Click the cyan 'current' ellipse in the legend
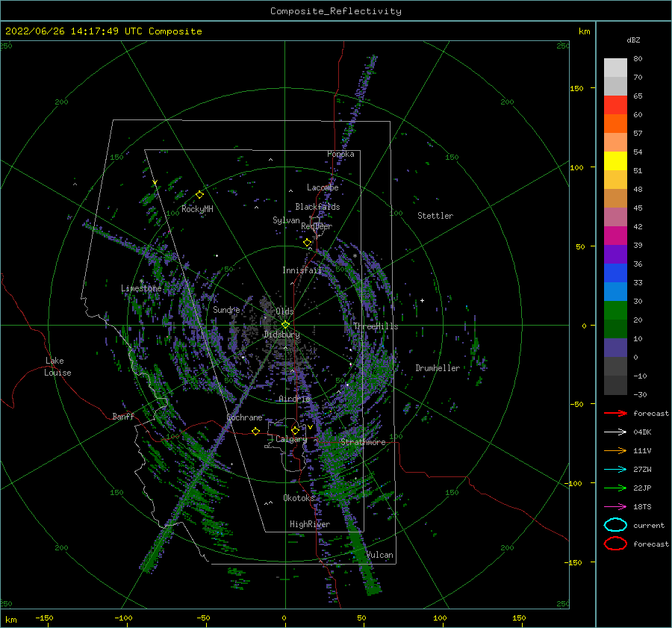Image resolution: width=672 pixels, height=628 pixels. point(615,525)
